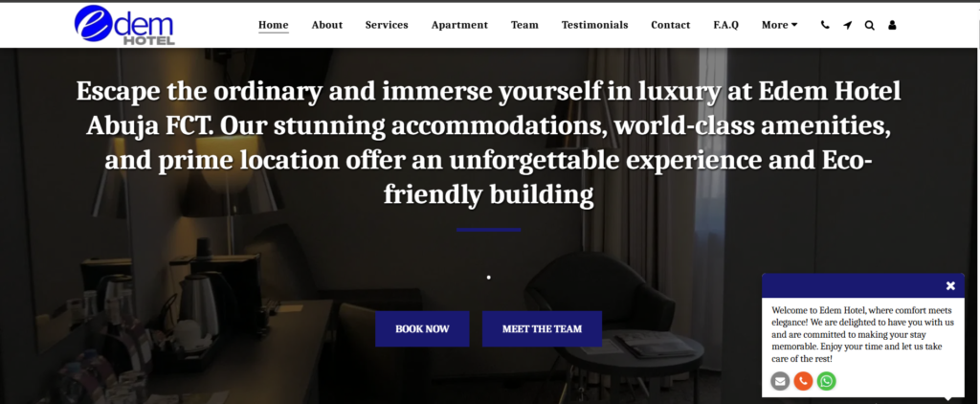This screenshot has height=404, width=980.
Task: Close the welcome message popup
Action: click(x=950, y=286)
